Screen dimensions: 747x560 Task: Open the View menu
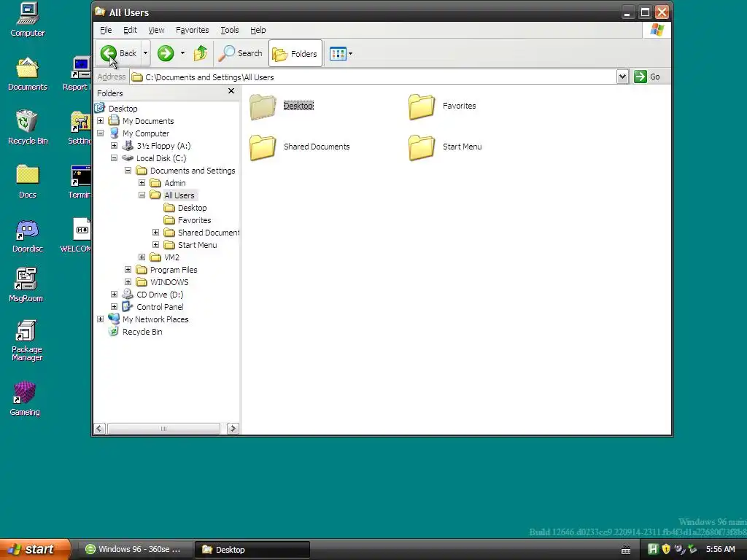(156, 30)
